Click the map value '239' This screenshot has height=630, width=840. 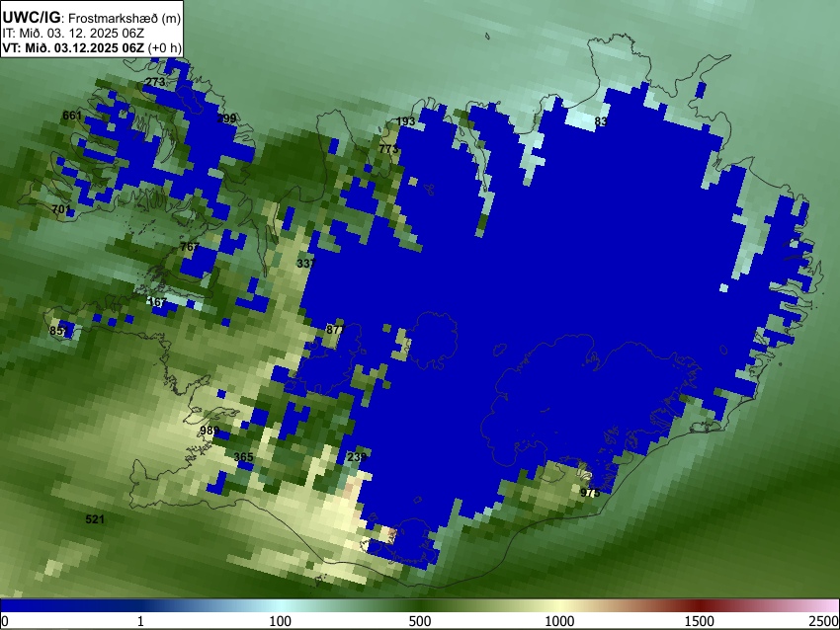coord(357,456)
